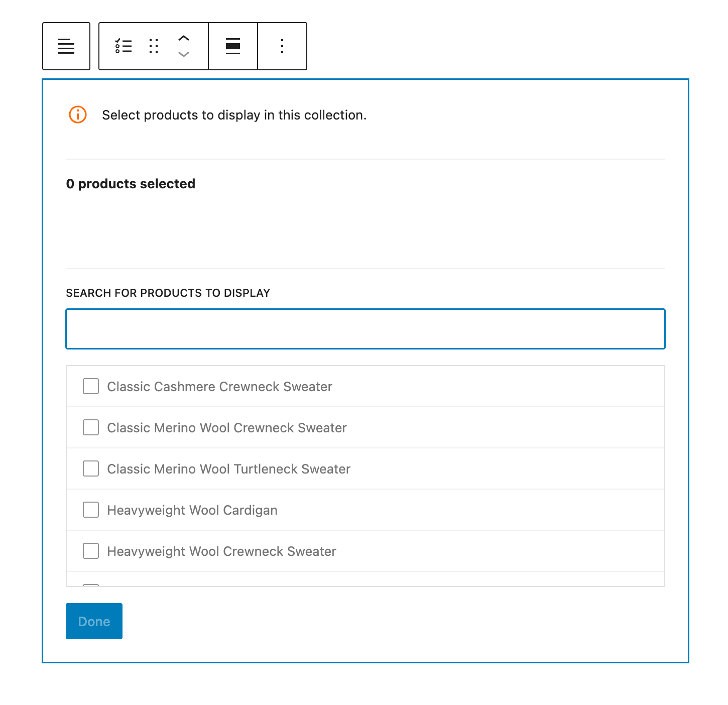
Task: Open the block alignment options
Action: tap(233, 46)
